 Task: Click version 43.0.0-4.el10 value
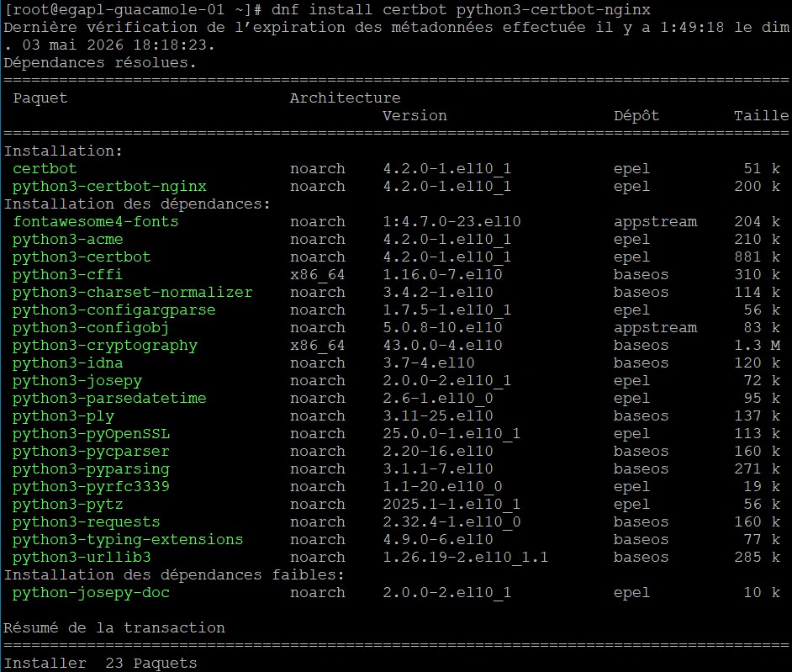pos(442,346)
